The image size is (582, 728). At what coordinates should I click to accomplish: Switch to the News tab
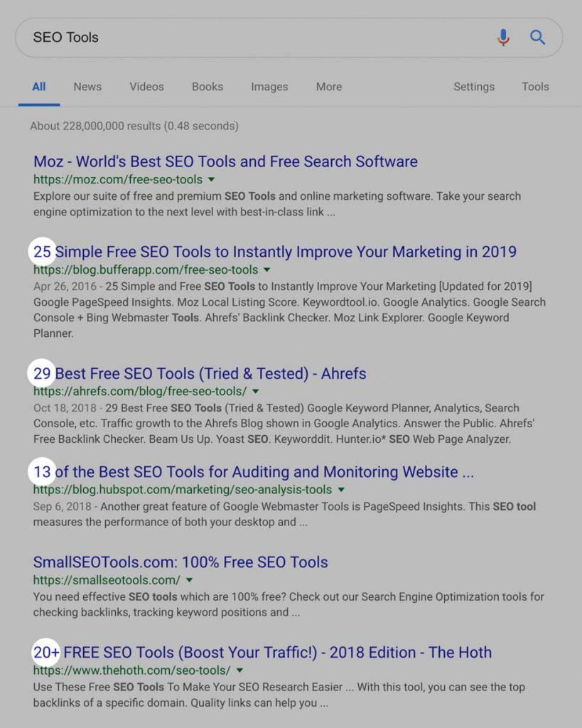point(87,87)
